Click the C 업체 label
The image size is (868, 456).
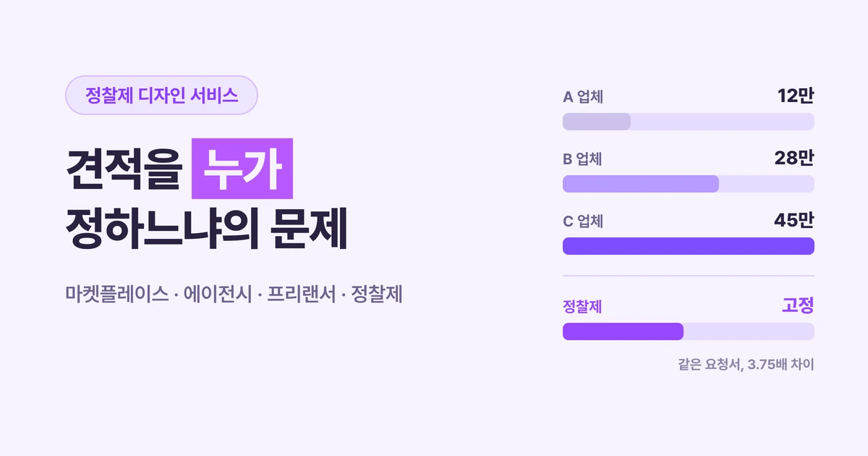point(583,221)
